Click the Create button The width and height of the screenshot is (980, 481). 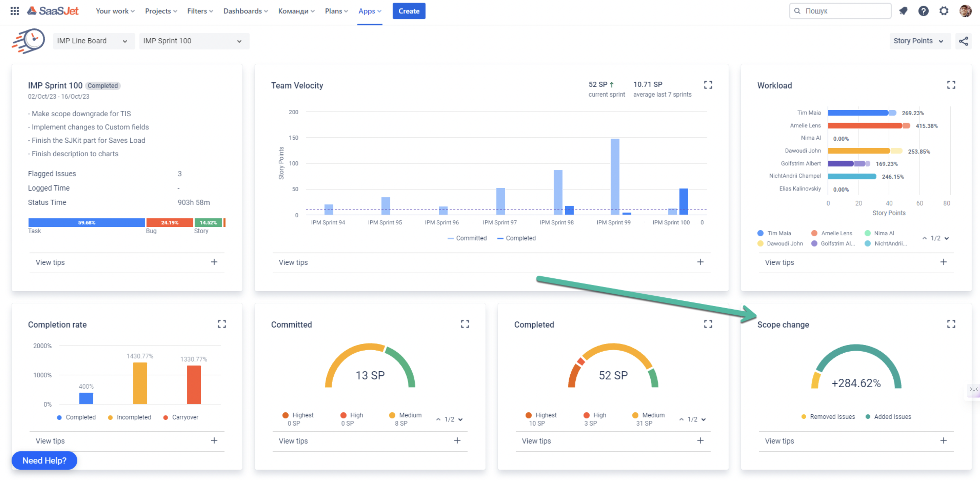[x=409, y=11]
